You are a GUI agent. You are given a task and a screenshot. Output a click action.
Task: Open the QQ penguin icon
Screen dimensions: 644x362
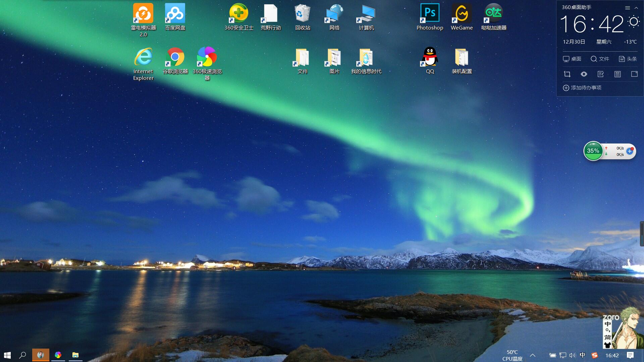(430, 57)
